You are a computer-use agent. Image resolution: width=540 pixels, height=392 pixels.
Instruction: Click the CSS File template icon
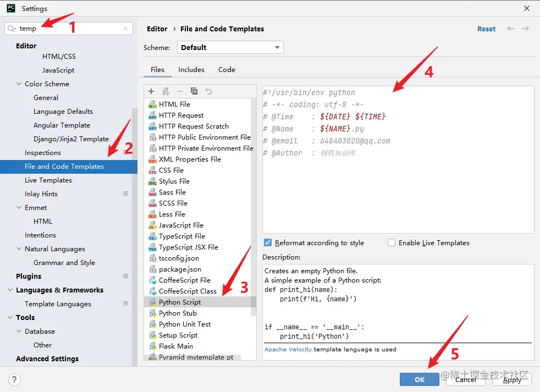152,170
